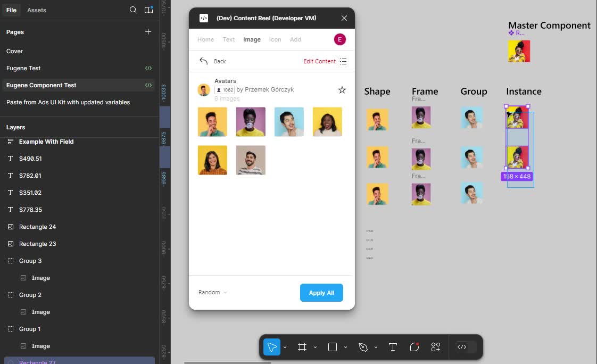This screenshot has width=597, height=364.
Task: Select the Comment tool in toolbar
Action: click(x=414, y=347)
